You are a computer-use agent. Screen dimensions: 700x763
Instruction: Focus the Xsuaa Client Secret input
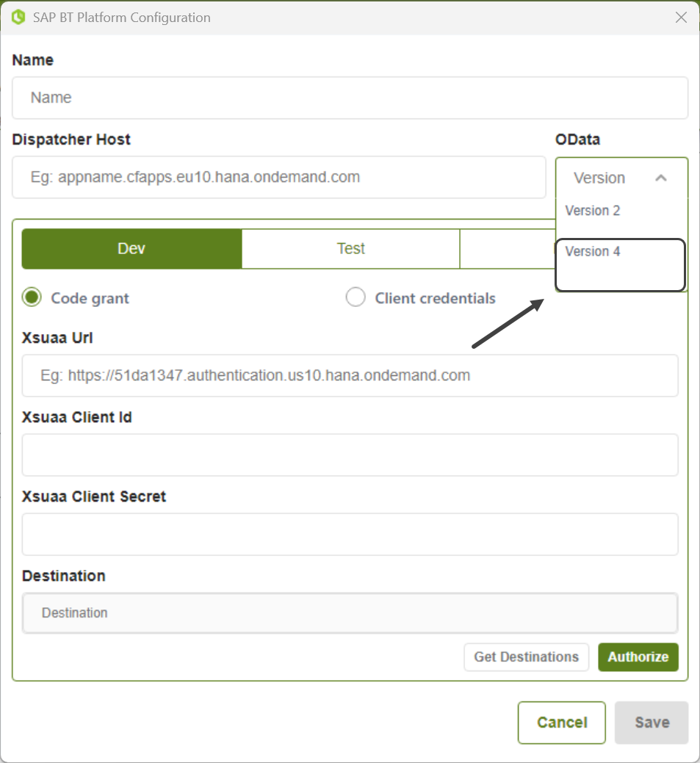coord(350,534)
